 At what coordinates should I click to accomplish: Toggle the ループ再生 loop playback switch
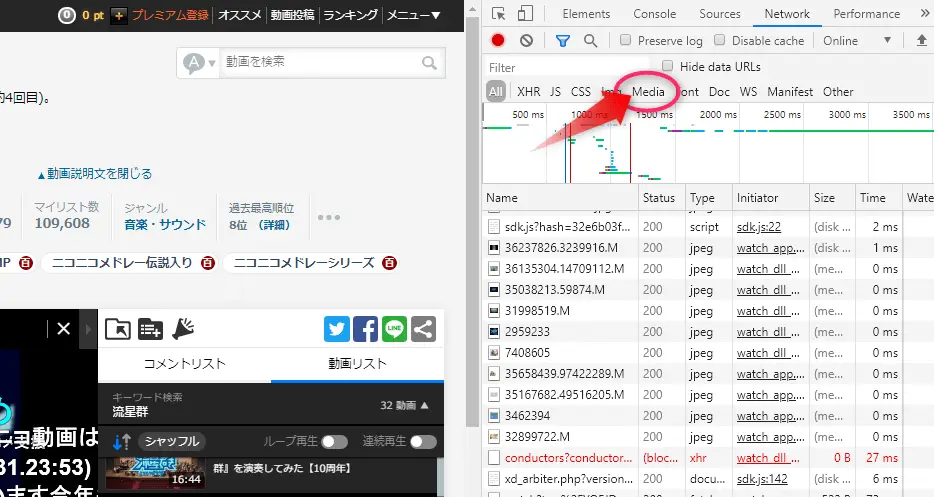coord(334,441)
